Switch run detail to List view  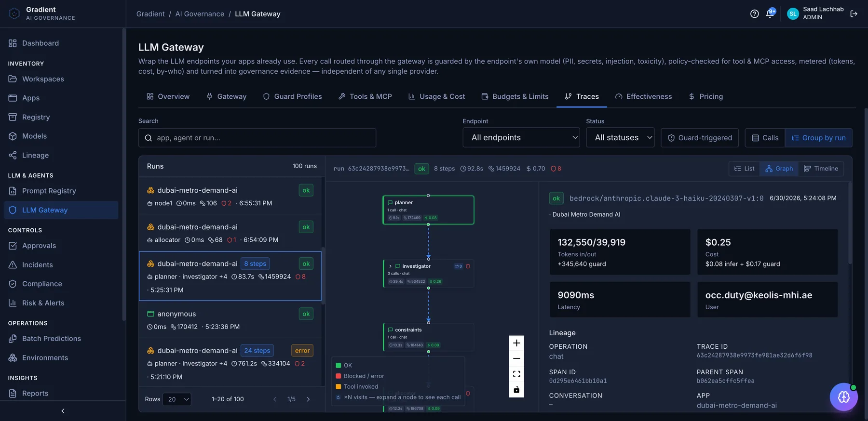tap(744, 169)
